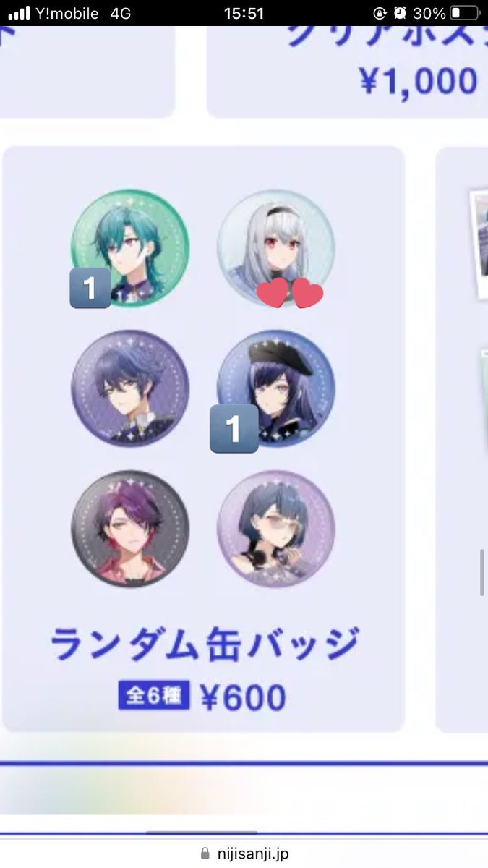488x868 pixels.
Task: Tap the badge of character wearing glasses
Action: click(x=276, y=529)
